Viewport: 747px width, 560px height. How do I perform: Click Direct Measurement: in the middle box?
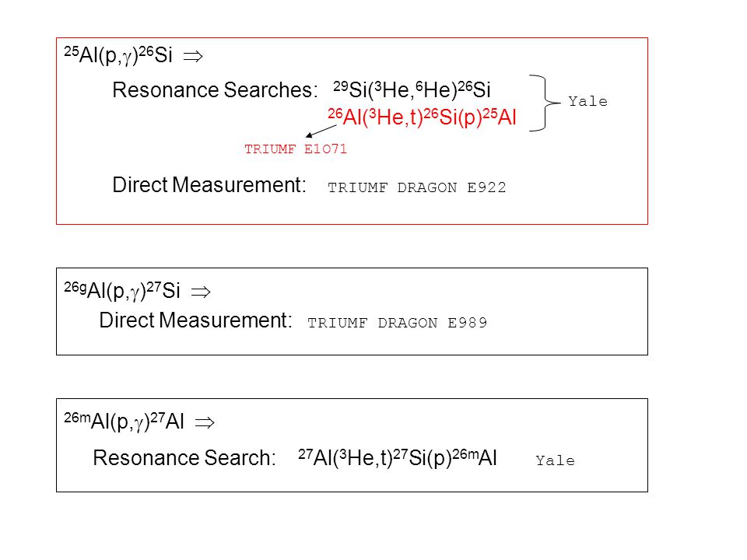195,320
